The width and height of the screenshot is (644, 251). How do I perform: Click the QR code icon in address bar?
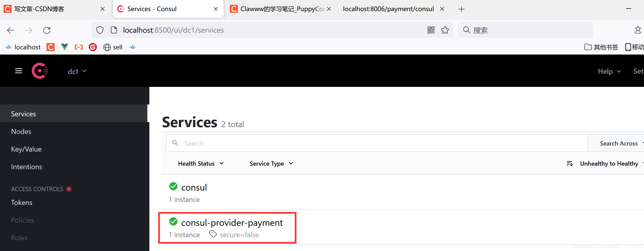431,30
